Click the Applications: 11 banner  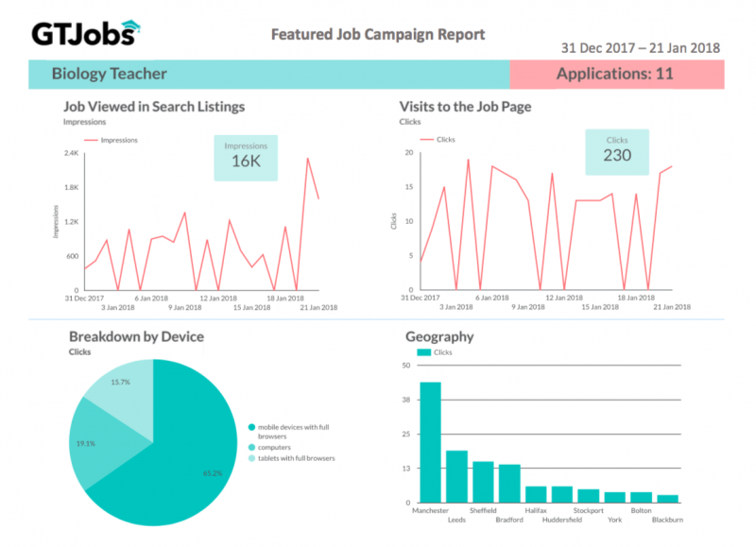point(616,74)
